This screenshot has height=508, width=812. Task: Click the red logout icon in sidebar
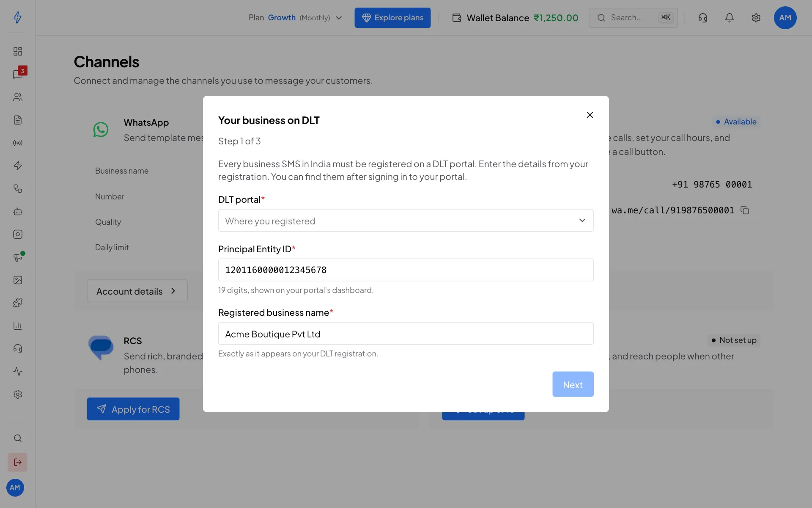17,462
